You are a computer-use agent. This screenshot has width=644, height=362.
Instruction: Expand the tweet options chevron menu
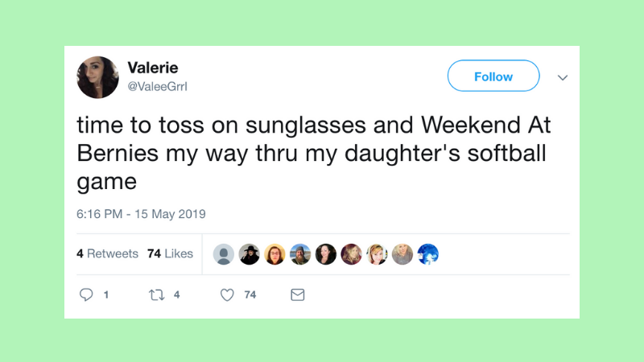563,77
